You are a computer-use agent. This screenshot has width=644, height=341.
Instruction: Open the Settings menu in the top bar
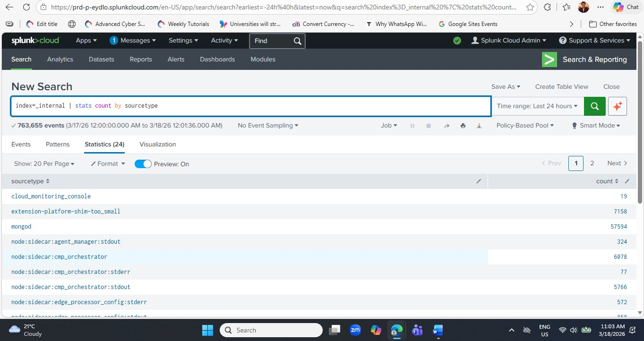(x=183, y=41)
